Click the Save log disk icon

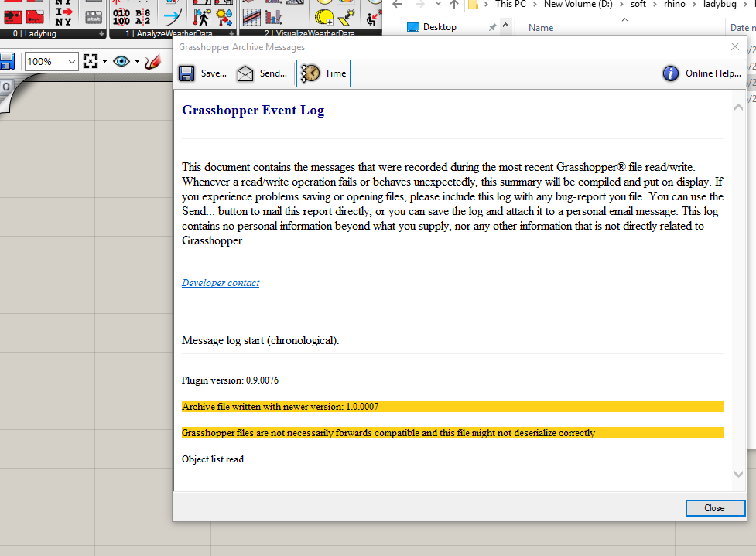pyautogui.click(x=186, y=73)
